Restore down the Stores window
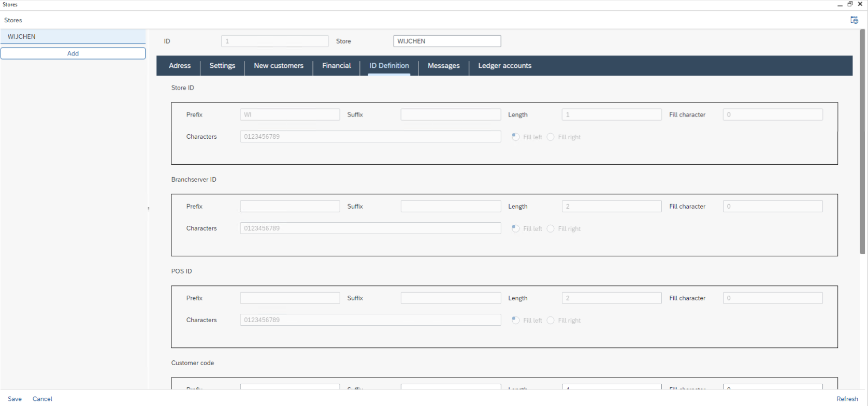Image resolution: width=868 pixels, height=406 pixels. tap(850, 4)
